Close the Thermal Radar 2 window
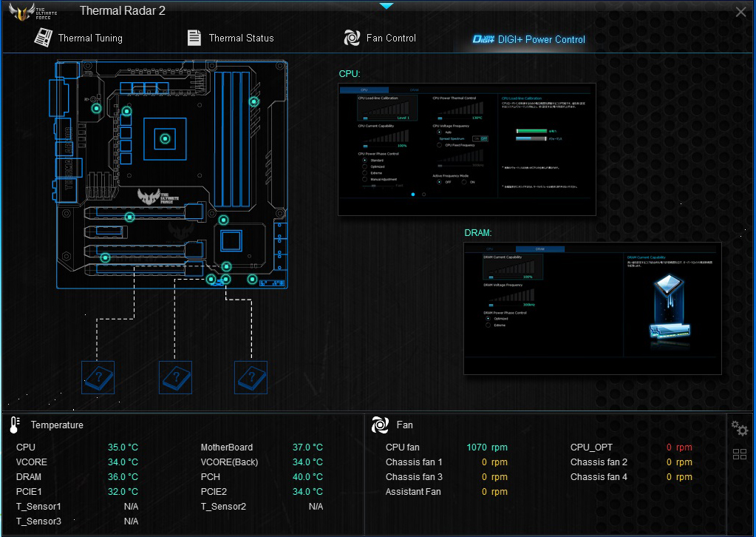 pos(741,12)
